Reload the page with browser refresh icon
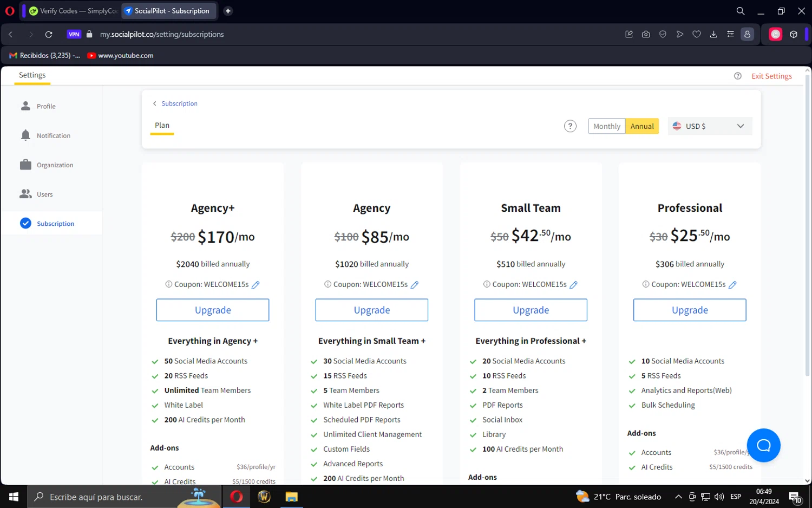Viewport: 812px width, 508px height. point(49,34)
